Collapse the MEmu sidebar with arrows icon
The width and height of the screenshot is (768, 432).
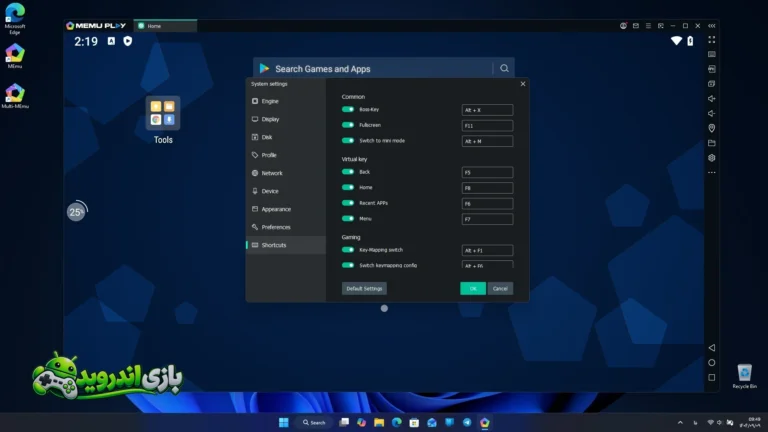coord(712,26)
